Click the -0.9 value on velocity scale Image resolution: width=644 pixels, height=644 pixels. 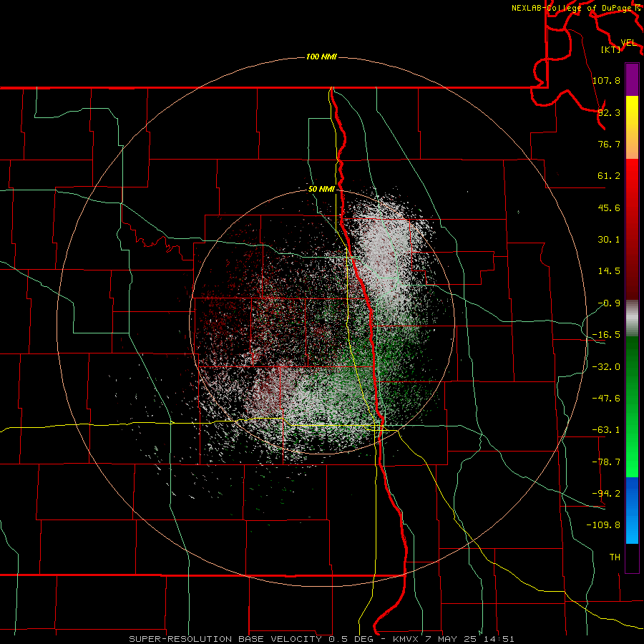[x=609, y=303]
